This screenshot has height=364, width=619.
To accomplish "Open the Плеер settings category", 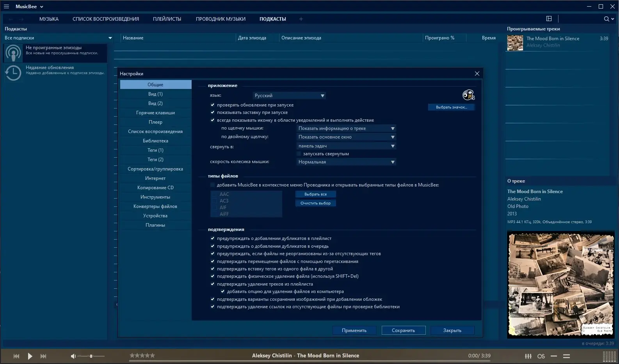I will pos(155,122).
